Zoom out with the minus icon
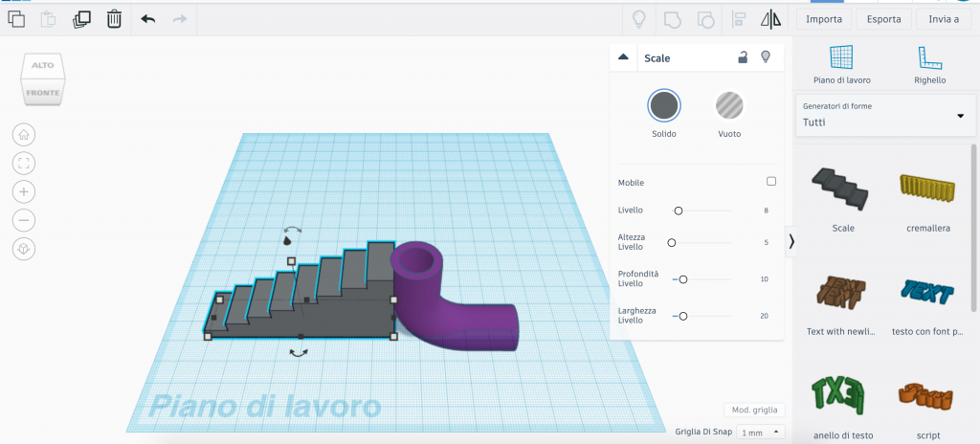The height and width of the screenshot is (444, 980). (24, 220)
